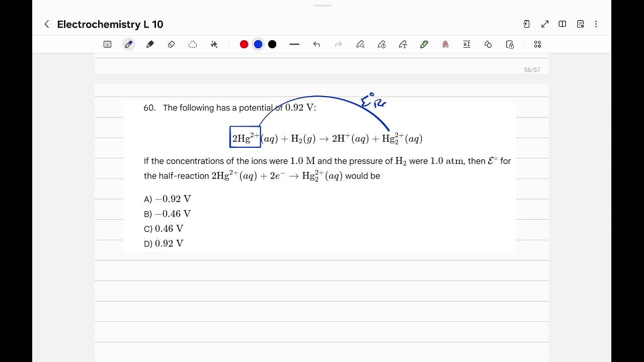
Task: Enter full screen with diagonal arrows
Action: click(x=545, y=24)
